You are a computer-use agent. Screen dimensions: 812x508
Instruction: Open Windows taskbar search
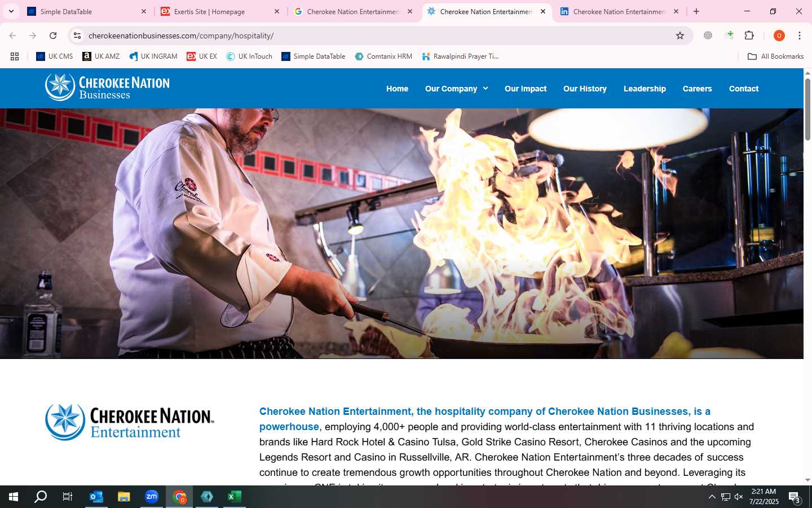[x=41, y=497]
